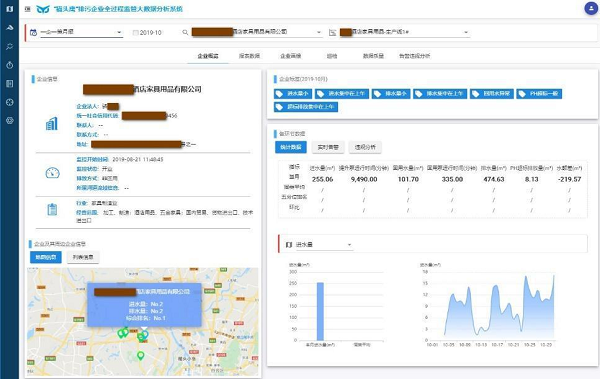The width and height of the screenshot is (600, 379).
Task: Click the 进水集中在上午 tag
Action: pos(342,94)
